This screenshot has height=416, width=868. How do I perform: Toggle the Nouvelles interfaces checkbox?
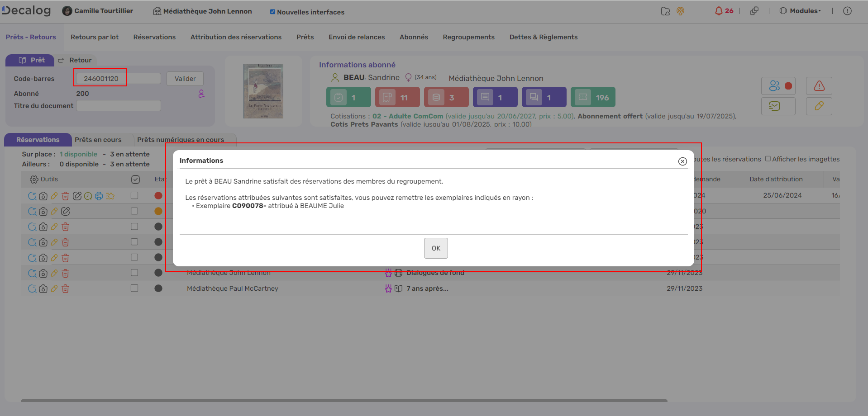coord(272,12)
